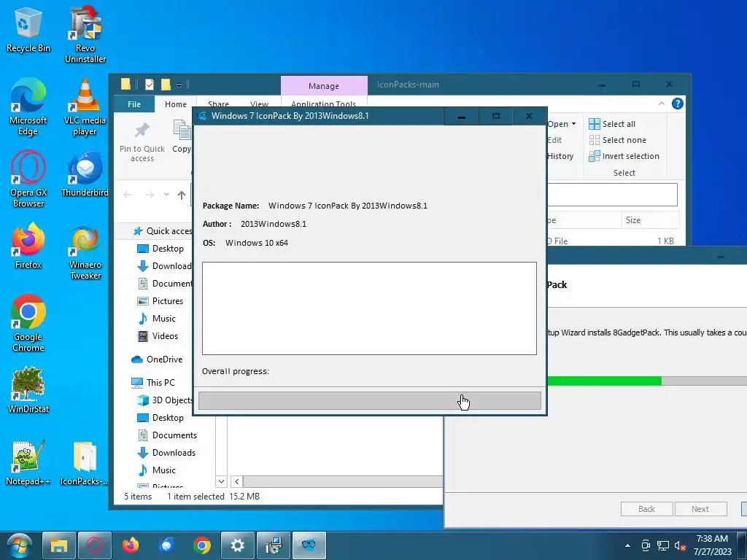Show hidden tray icons arrow
Viewport: 747px width, 560px height.
(x=627, y=545)
